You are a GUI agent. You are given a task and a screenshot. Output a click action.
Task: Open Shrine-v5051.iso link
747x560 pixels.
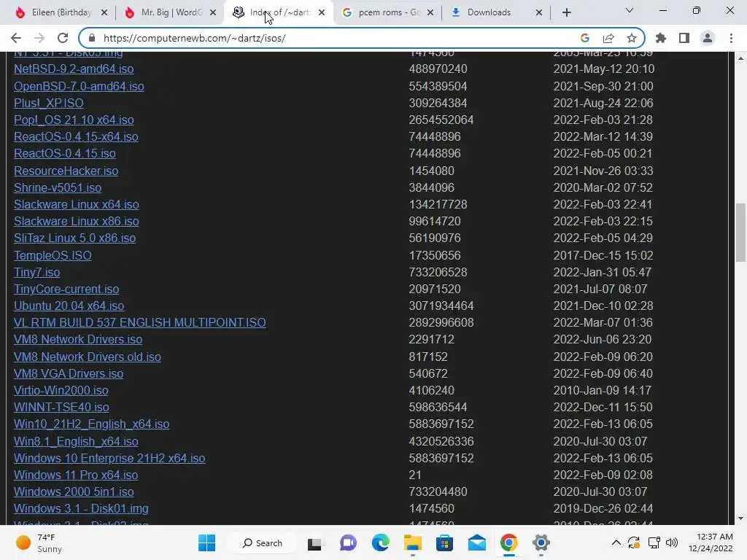[x=58, y=187]
